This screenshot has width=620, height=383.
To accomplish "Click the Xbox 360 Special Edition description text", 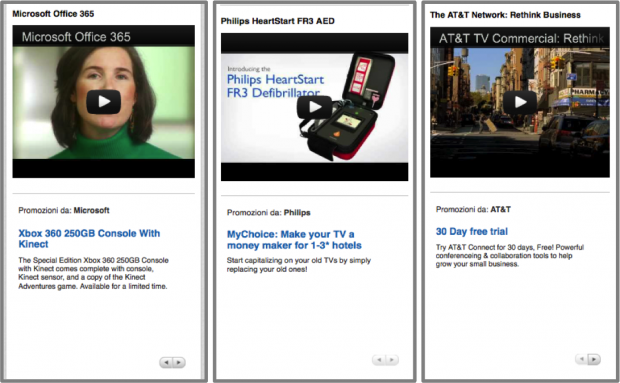I will point(93,273).
